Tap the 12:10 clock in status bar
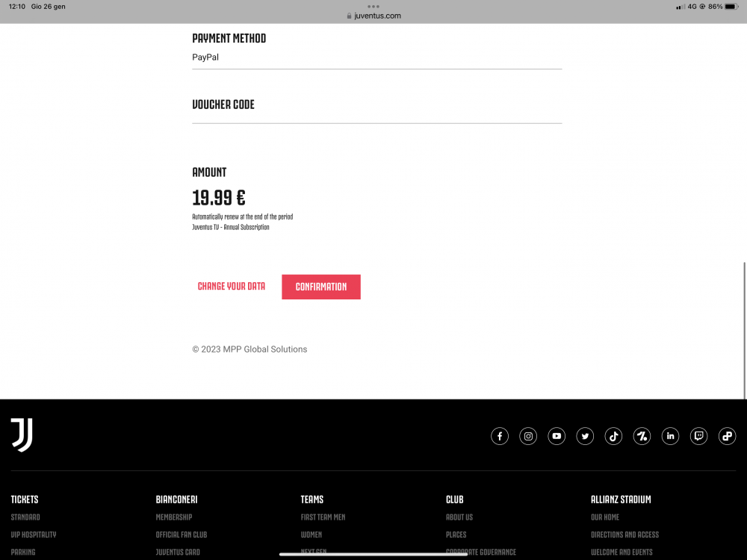This screenshot has width=747, height=560. click(x=16, y=7)
